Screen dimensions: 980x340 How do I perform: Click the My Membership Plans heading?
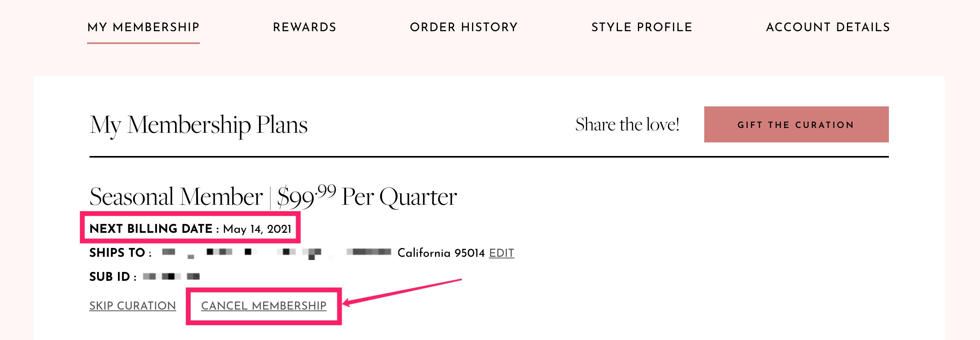tap(199, 125)
